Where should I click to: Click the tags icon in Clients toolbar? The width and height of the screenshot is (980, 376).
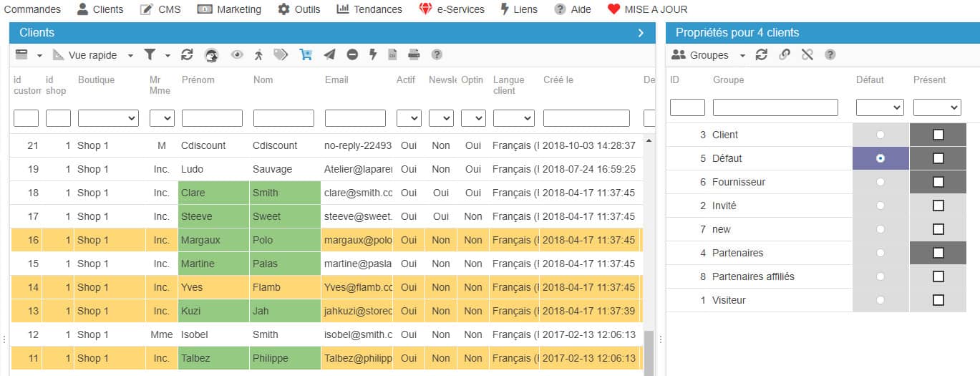(281, 54)
